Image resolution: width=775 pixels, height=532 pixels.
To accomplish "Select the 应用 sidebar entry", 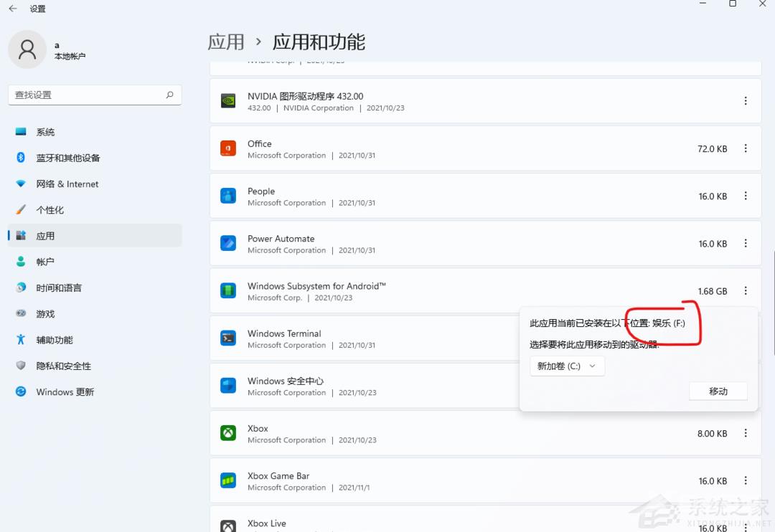I will 45,235.
